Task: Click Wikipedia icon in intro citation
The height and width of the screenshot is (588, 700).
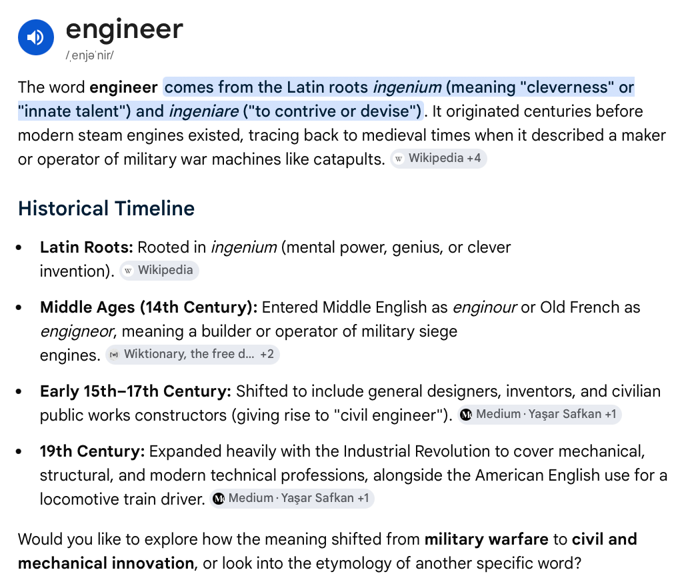Action: coord(399,159)
